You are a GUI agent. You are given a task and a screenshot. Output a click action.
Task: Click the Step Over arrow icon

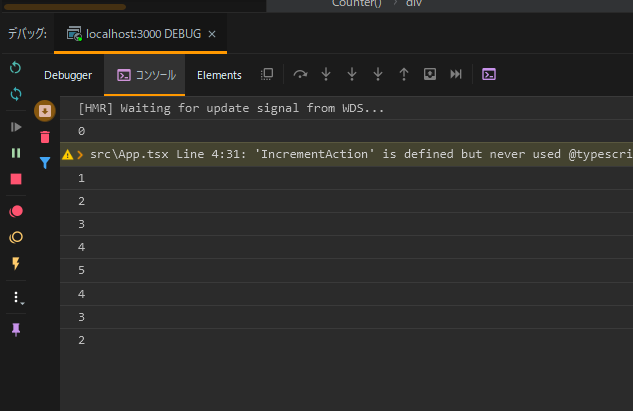pyautogui.click(x=300, y=74)
